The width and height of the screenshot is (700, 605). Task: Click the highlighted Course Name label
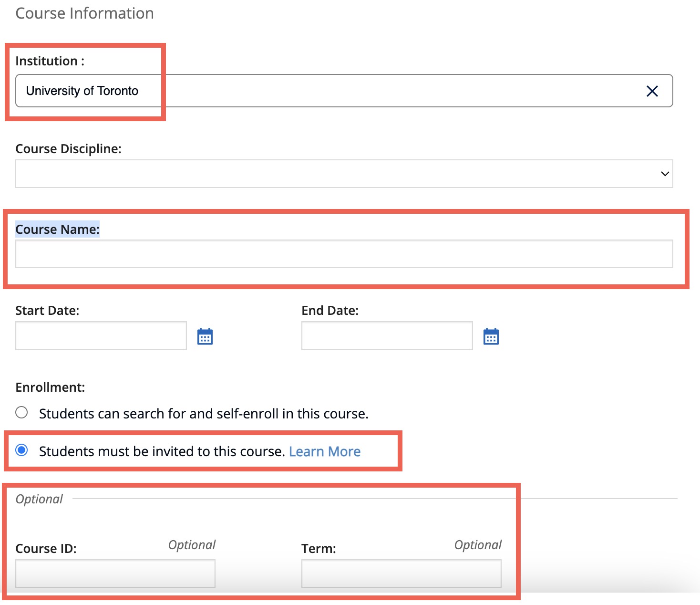pos(57,229)
